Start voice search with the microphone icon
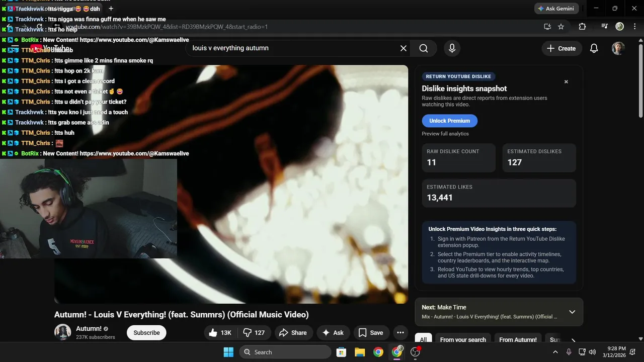 pos(452,48)
